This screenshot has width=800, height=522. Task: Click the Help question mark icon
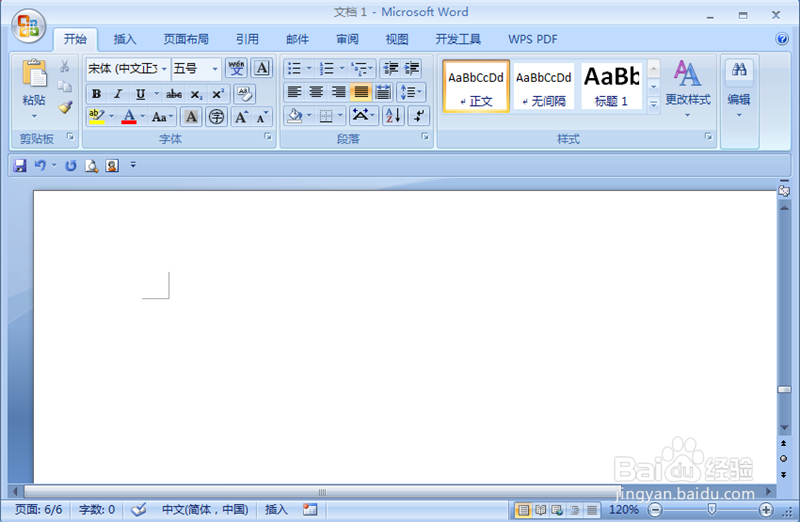tap(782, 39)
